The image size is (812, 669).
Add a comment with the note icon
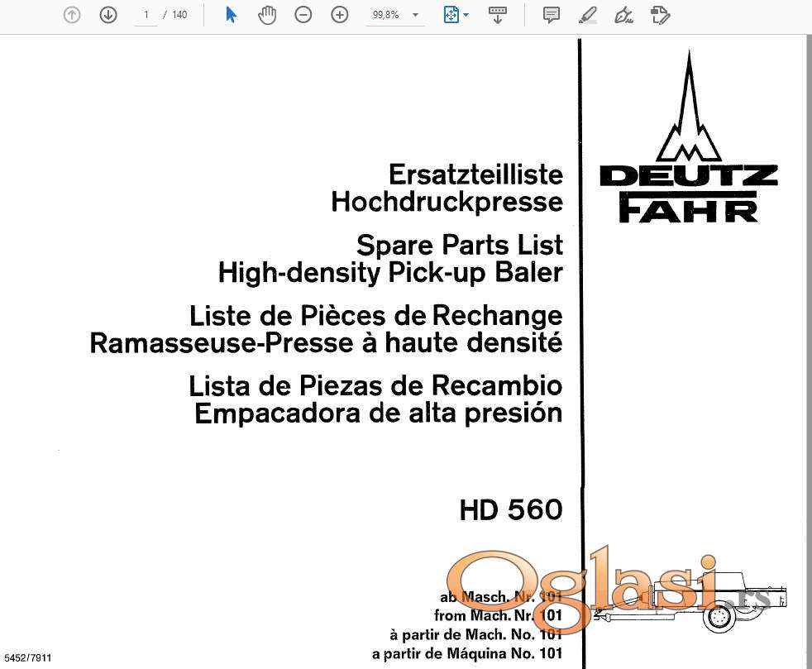(552, 15)
